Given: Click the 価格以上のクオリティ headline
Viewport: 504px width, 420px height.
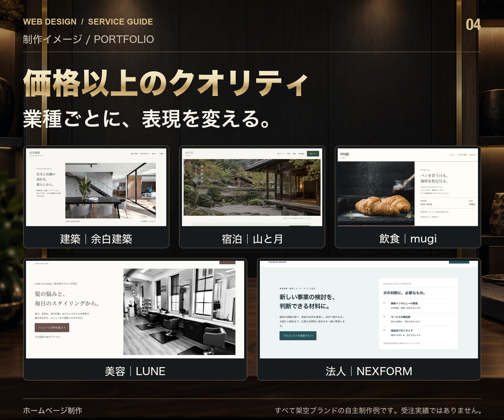Looking at the screenshot, I should point(166,83).
